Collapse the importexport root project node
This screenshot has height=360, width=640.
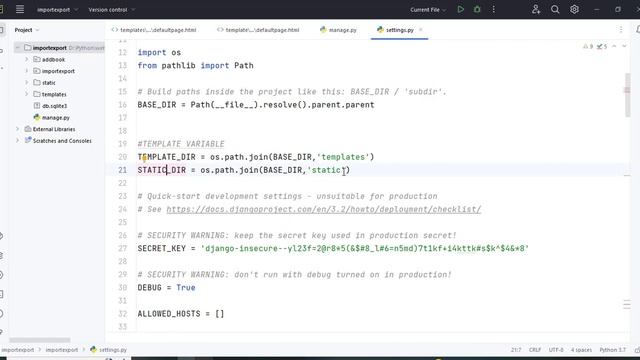click(18, 48)
